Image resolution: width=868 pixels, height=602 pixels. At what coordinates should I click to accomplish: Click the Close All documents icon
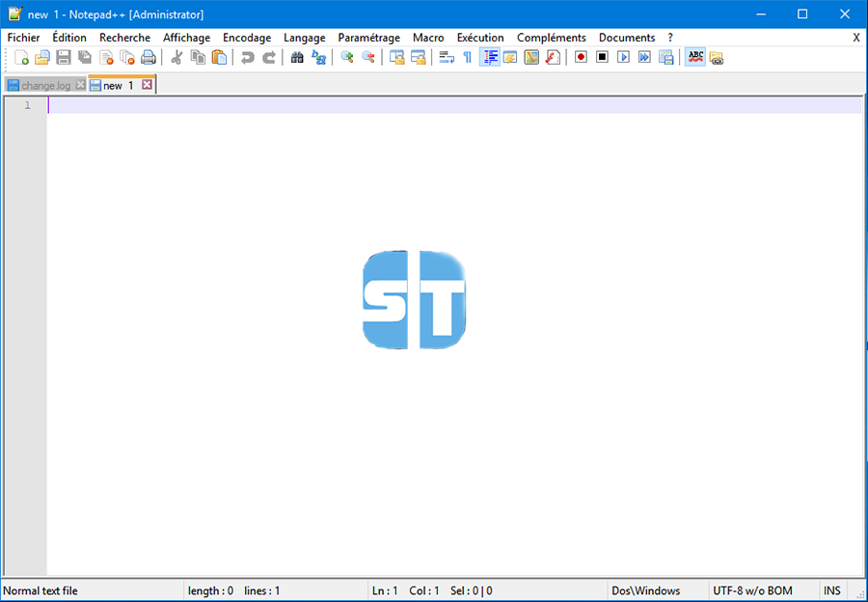pyautogui.click(x=127, y=57)
